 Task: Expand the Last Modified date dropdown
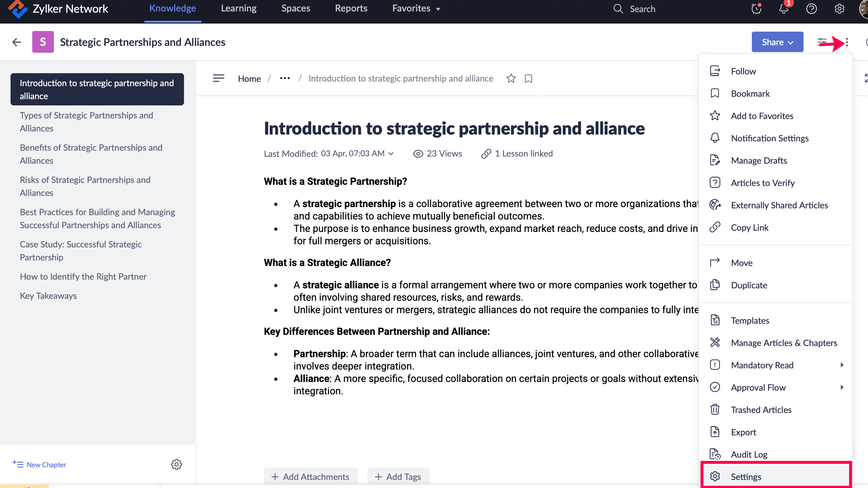[391, 154]
